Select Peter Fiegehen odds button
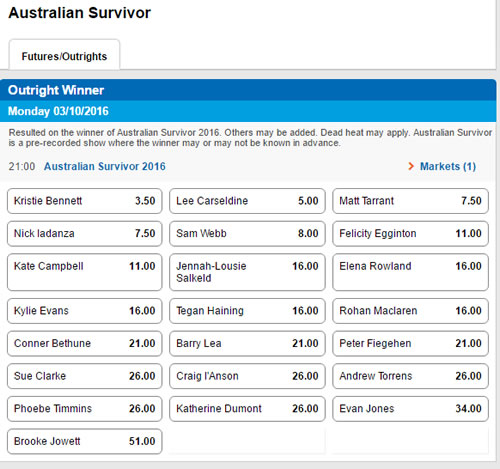The image size is (500, 469). coord(410,344)
